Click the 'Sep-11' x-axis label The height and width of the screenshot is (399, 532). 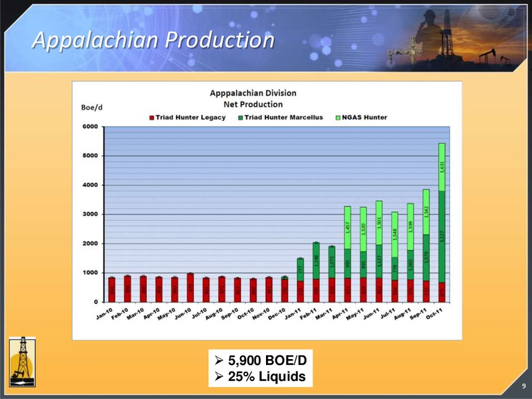click(418, 313)
